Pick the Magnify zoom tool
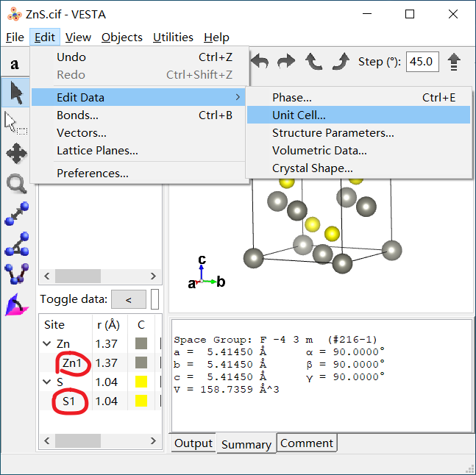This screenshot has height=475, width=476. 16,184
